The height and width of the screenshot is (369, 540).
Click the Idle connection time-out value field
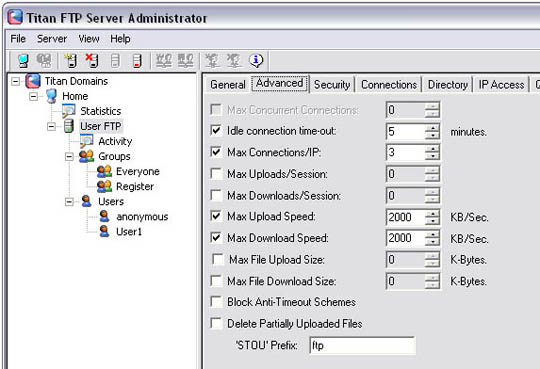[x=405, y=131]
